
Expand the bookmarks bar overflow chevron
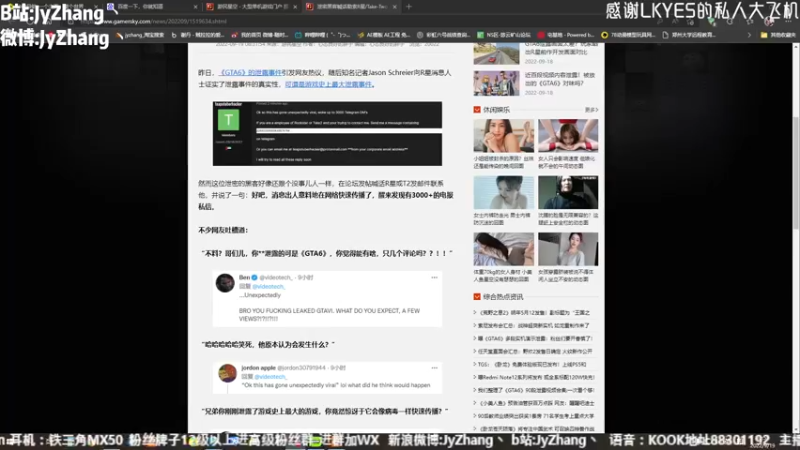coord(749,35)
